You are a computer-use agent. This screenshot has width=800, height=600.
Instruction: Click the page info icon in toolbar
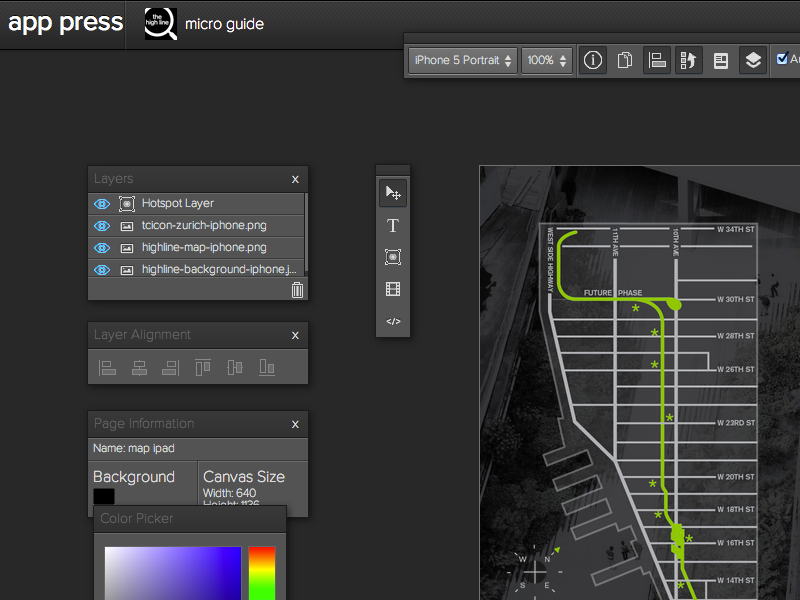point(593,60)
